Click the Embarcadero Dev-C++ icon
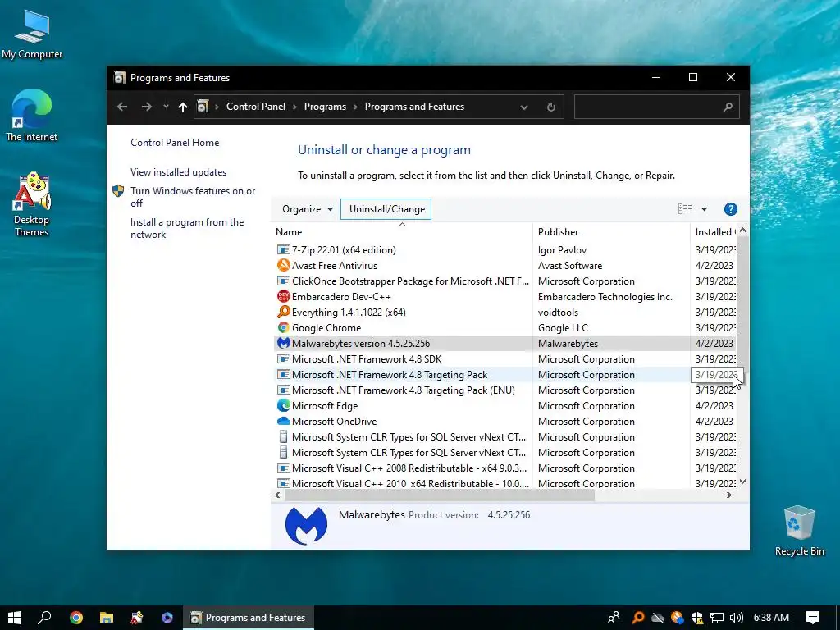 tap(283, 296)
